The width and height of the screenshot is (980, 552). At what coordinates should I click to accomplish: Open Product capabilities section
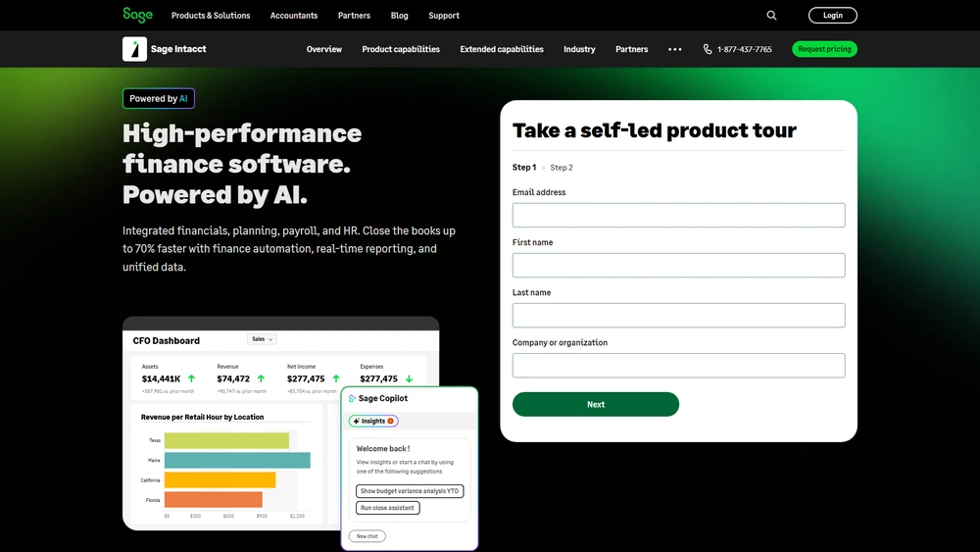click(x=401, y=49)
